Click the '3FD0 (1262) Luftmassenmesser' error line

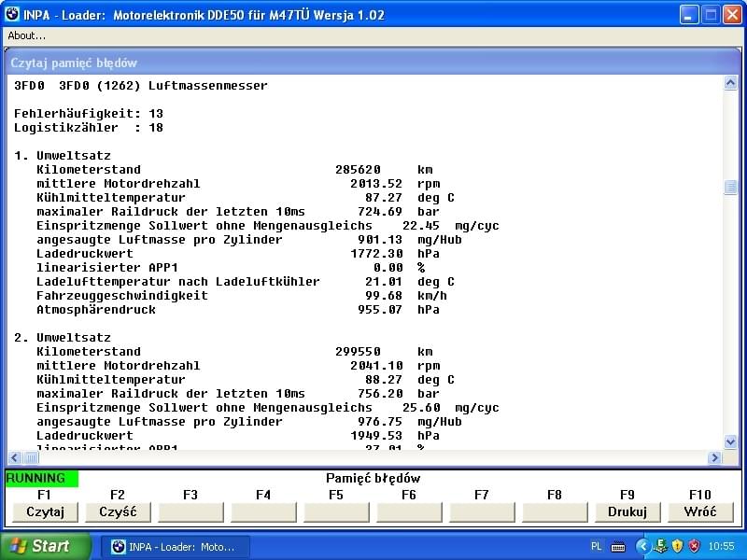tap(141, 86)
